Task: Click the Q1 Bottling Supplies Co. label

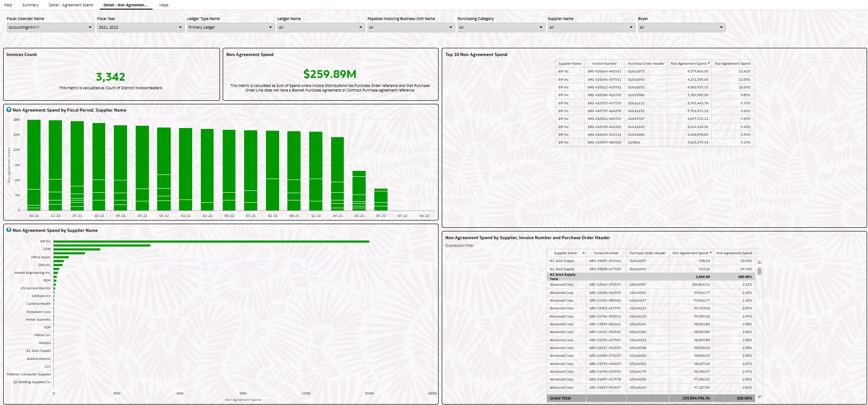Action: [x=32, y=382]
